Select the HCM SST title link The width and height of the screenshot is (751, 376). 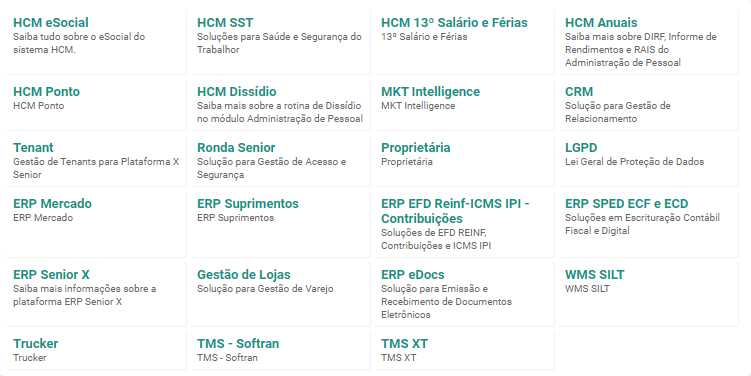click(225, 23)
